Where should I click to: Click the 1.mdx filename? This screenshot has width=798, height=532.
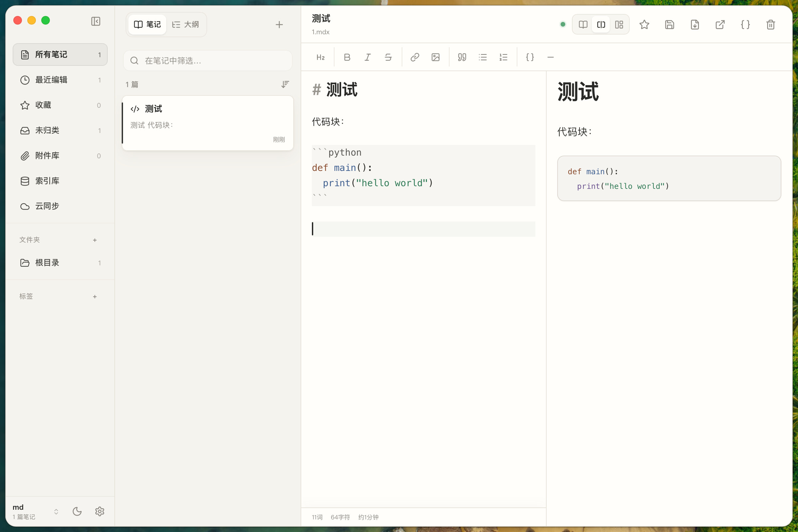(x=321, y=32)
